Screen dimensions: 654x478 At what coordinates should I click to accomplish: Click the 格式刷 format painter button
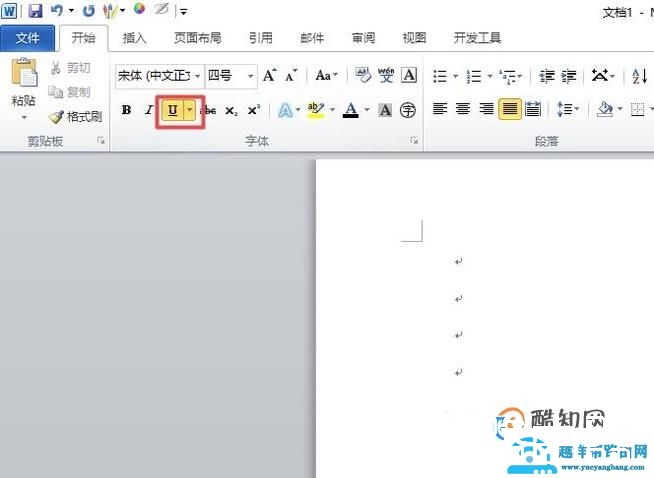pos(75,116)
